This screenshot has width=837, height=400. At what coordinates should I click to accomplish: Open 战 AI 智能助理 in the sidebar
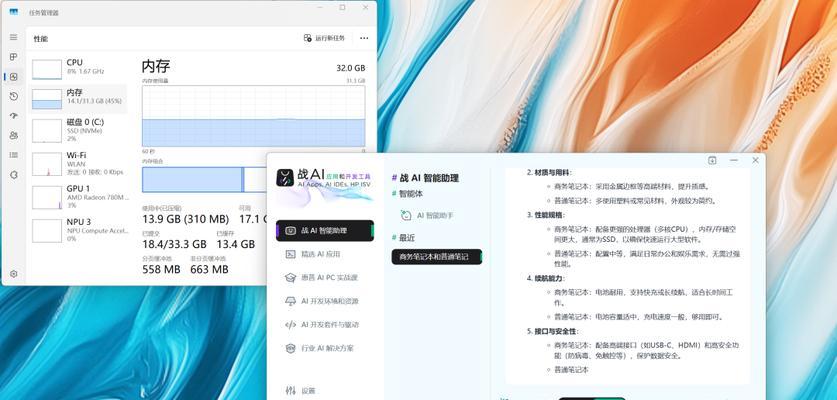[x=325, y=231]
